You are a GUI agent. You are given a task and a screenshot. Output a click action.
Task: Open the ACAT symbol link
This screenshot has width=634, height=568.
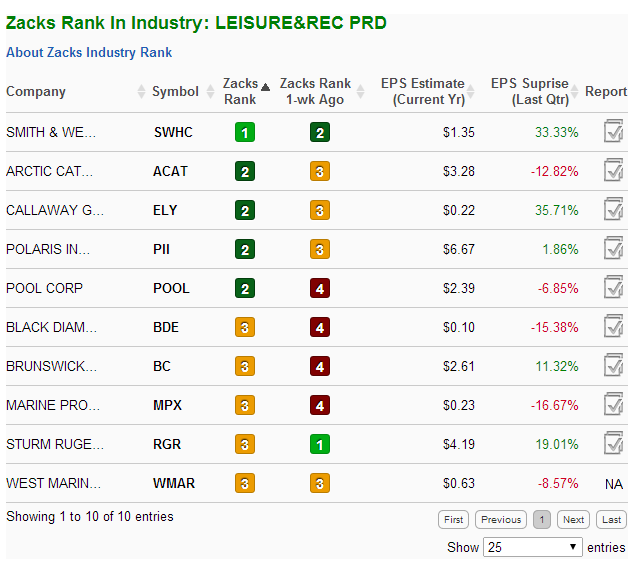click(x=170, y=171)
